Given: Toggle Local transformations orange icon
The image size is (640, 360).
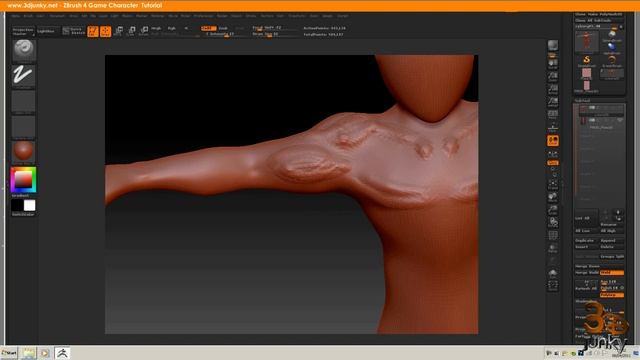Looking at the screenshot, I should coord(553,141).
